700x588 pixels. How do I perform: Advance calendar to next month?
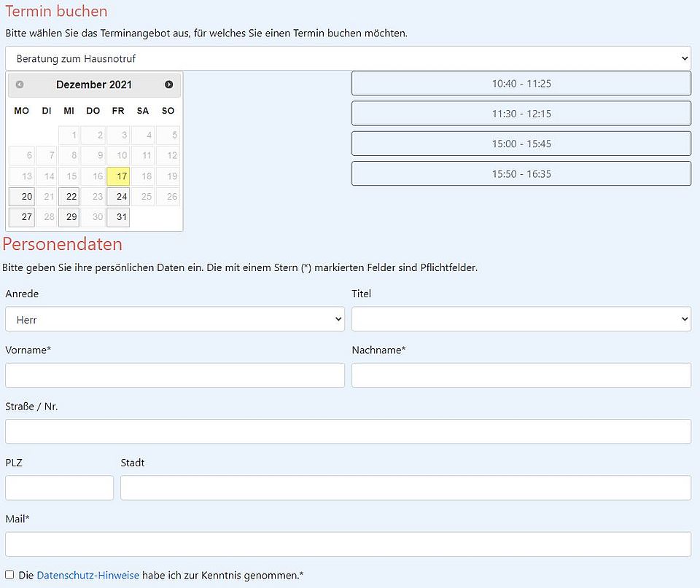[x=169, y=85]
